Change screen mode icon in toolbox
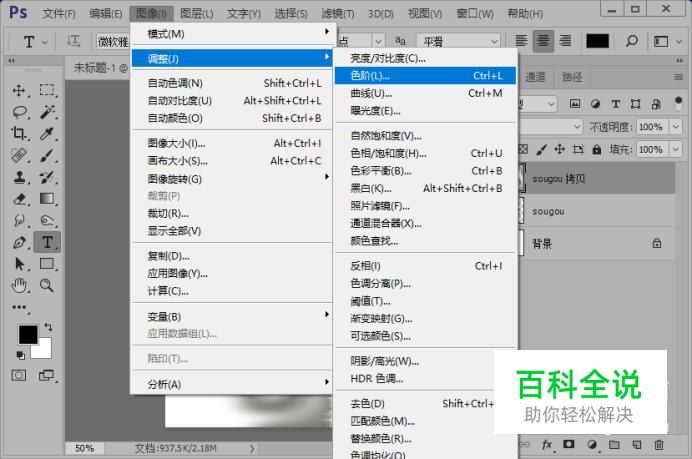 46,376
